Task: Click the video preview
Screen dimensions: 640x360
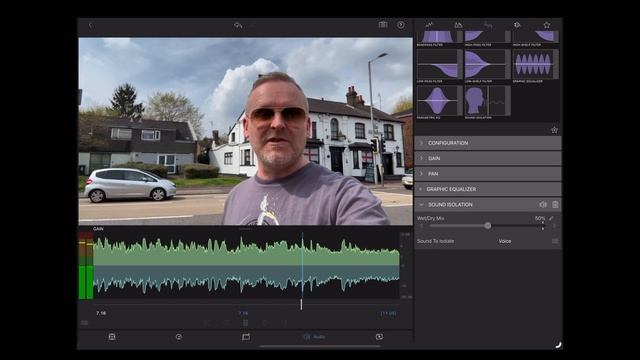Action: point(245,131)
